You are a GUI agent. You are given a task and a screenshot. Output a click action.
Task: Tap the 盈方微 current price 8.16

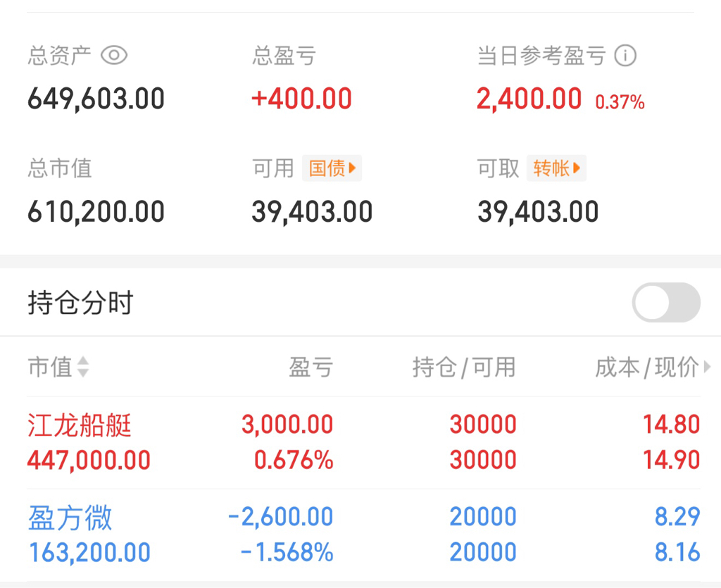point(677,552)
